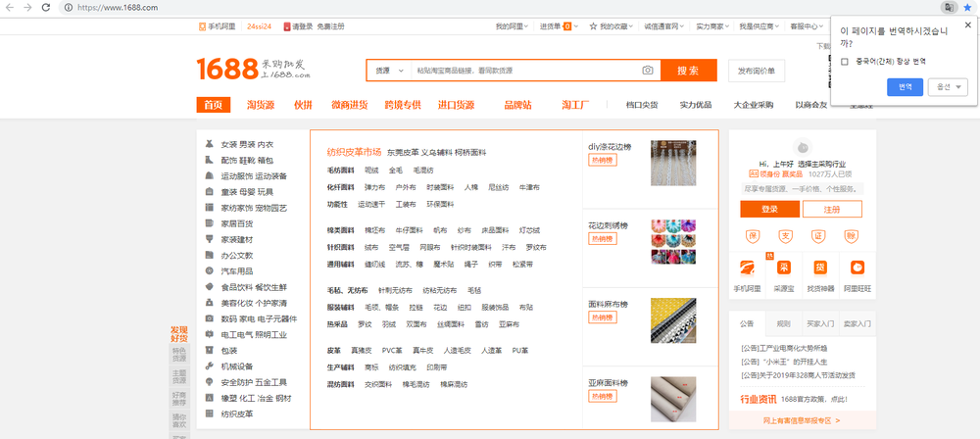Click the icon beside 运动服饰 运动装备
The width and height of the screenshot is (980, 439).
210,175
